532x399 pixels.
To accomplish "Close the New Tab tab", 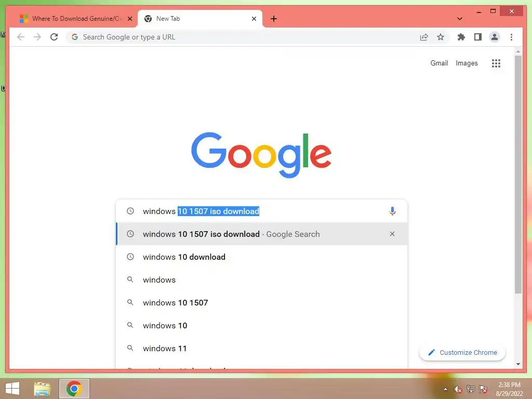I will 254,19.
